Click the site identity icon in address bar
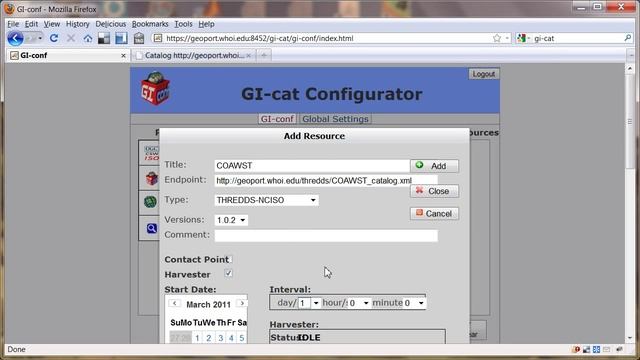 click(x=158, y=38)
